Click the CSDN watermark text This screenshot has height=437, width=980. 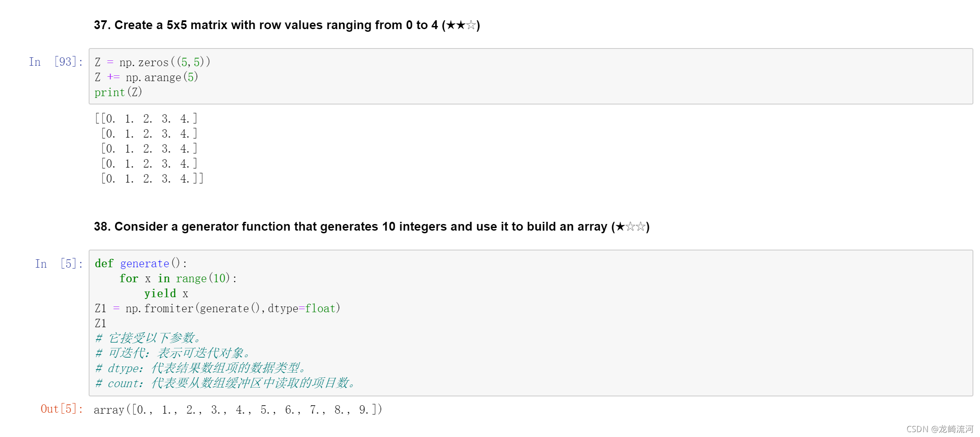click(x=940, y=429)
